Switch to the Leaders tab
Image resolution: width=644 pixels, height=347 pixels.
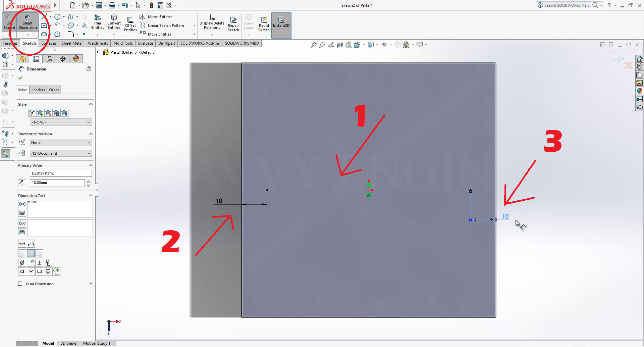click(38, 90)
